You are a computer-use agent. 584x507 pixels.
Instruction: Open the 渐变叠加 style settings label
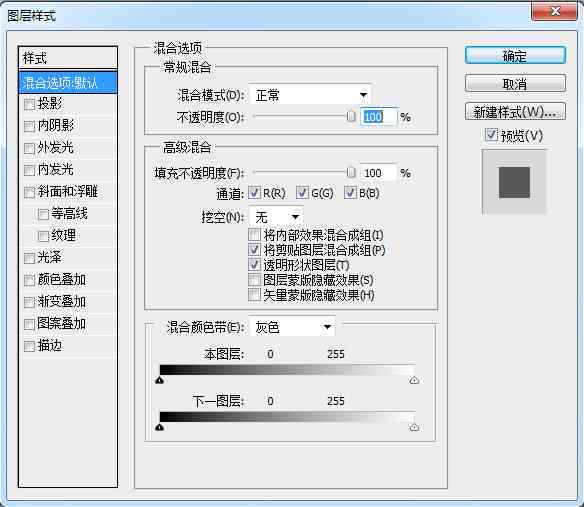point(61,301)
